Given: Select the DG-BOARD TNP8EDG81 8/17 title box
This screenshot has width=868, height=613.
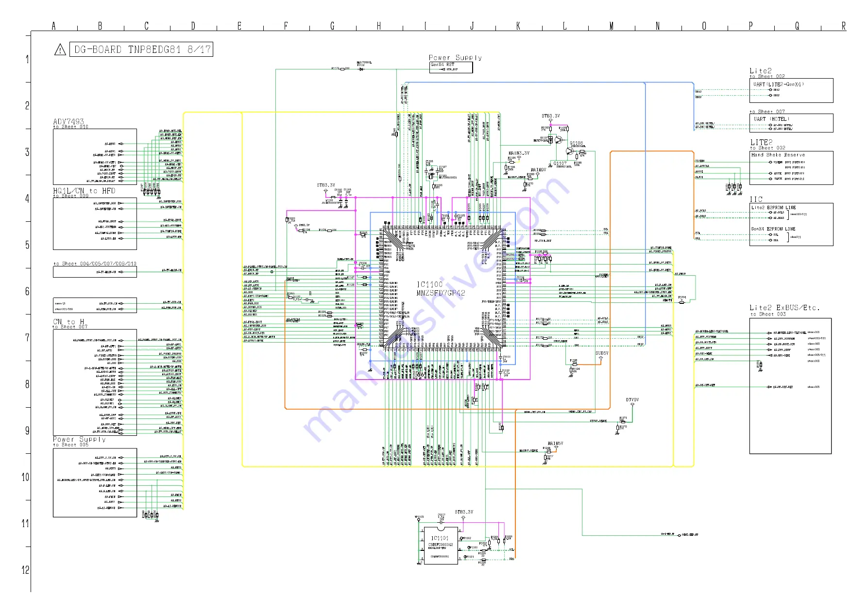Looking at the screenshot, I should coord(141,50).
